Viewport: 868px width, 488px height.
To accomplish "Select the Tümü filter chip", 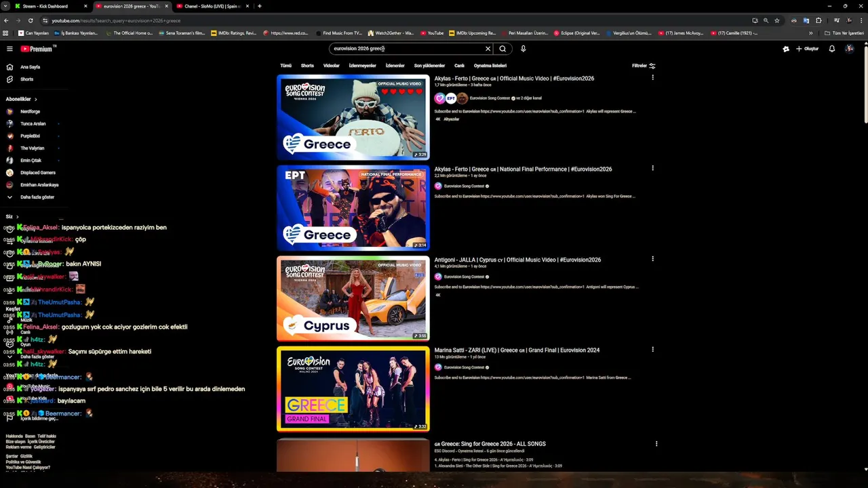I will (x=285, y=66).
